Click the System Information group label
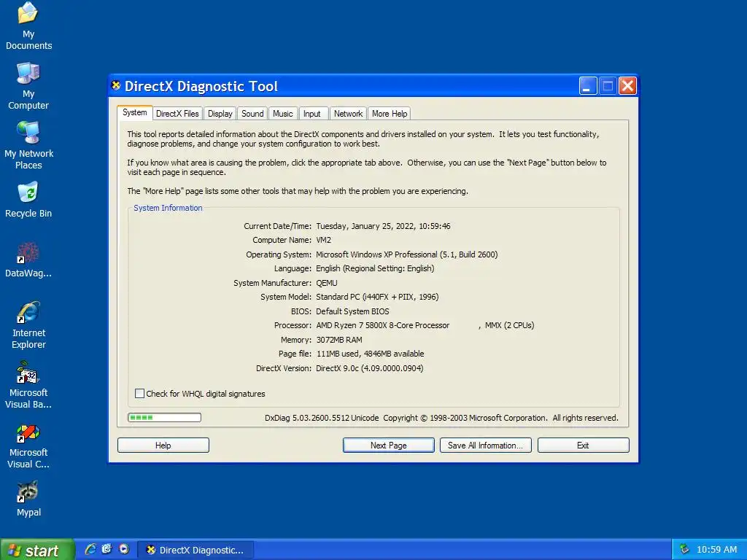This screenshot has height=560, width=747. [168, 208]
